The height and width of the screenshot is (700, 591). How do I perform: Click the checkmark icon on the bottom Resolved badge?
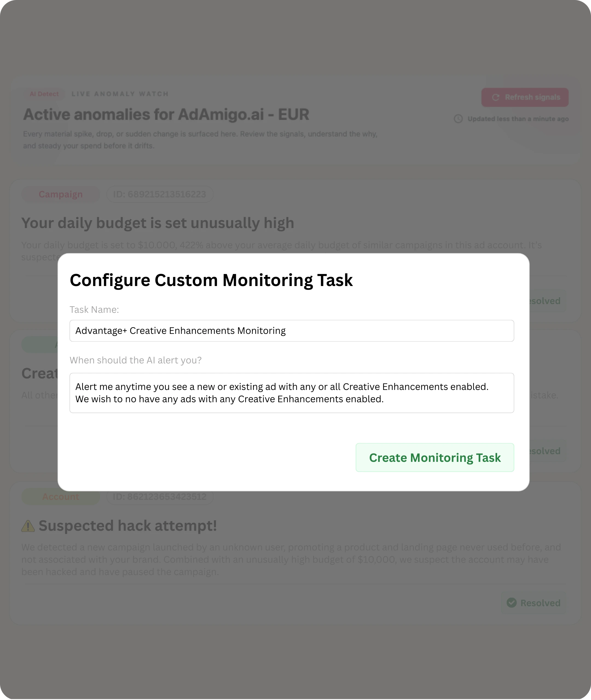click(x=512, y=603)
